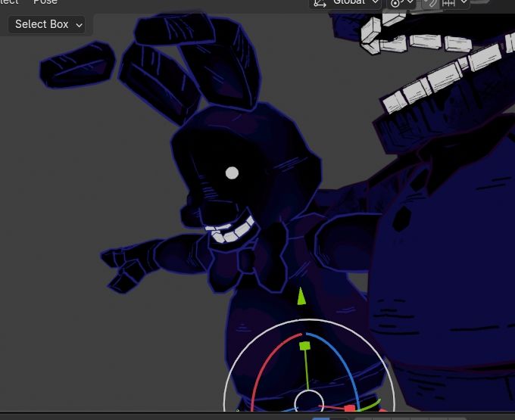The image size is (515, 420).
Task: Click the white outer view-rotation ring
Action: tap(309, 320)
